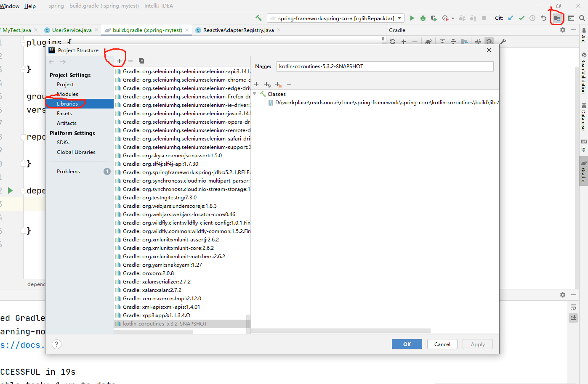Viewport: 588px width, 384px height.
Task: Open the Help menu
Action: (x=30, y=6)
